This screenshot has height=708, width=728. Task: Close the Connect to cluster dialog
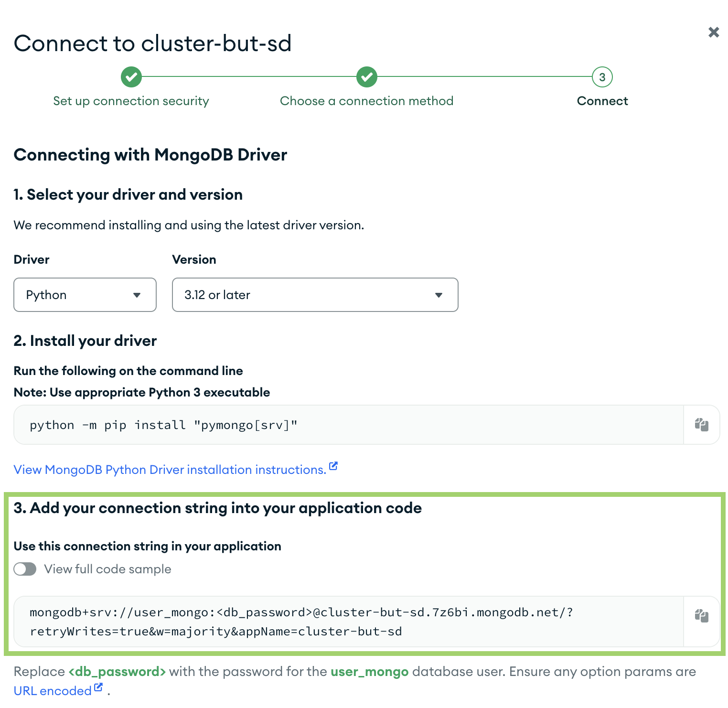click(714, 32)
